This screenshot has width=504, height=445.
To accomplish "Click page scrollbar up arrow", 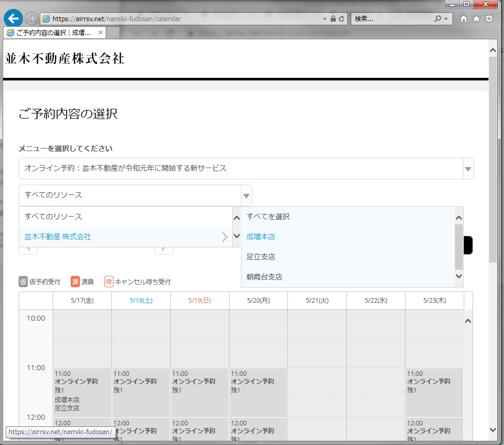I will (493, 50).
